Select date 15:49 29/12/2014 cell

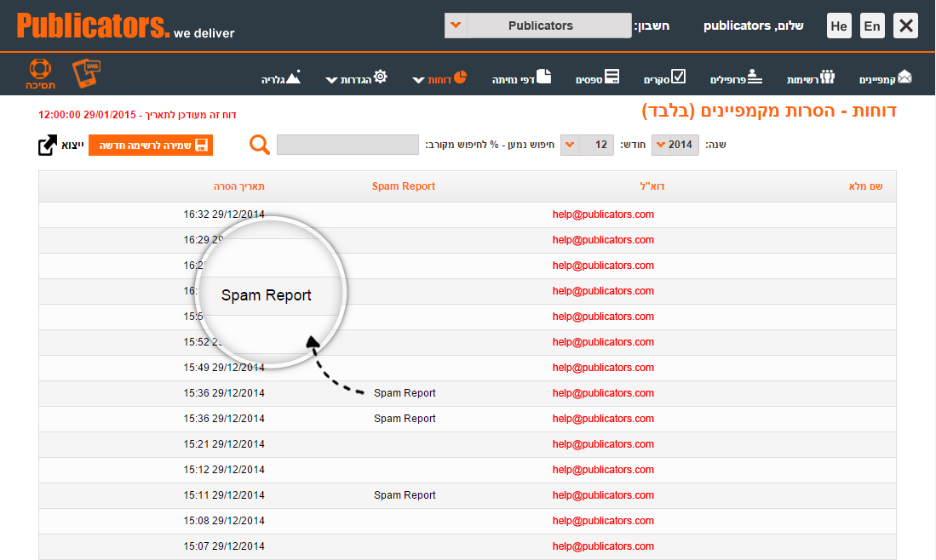click(x=224, y=368)
